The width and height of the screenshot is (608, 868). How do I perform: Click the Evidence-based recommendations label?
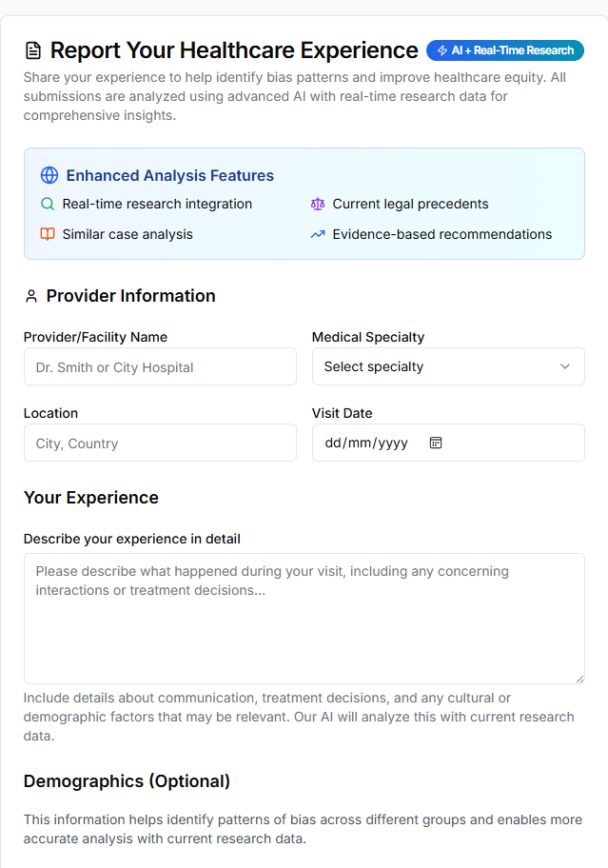tap(441, 234)
